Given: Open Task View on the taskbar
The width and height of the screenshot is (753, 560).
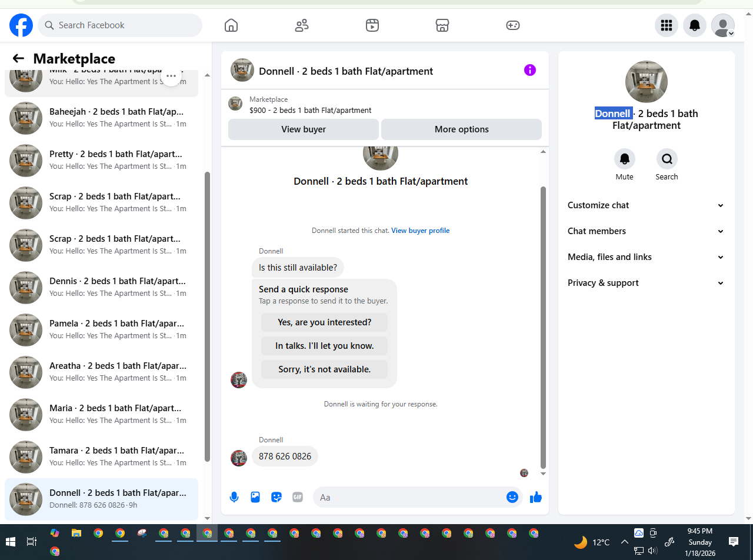Looking at the screenshot, I should coord(32,542).
